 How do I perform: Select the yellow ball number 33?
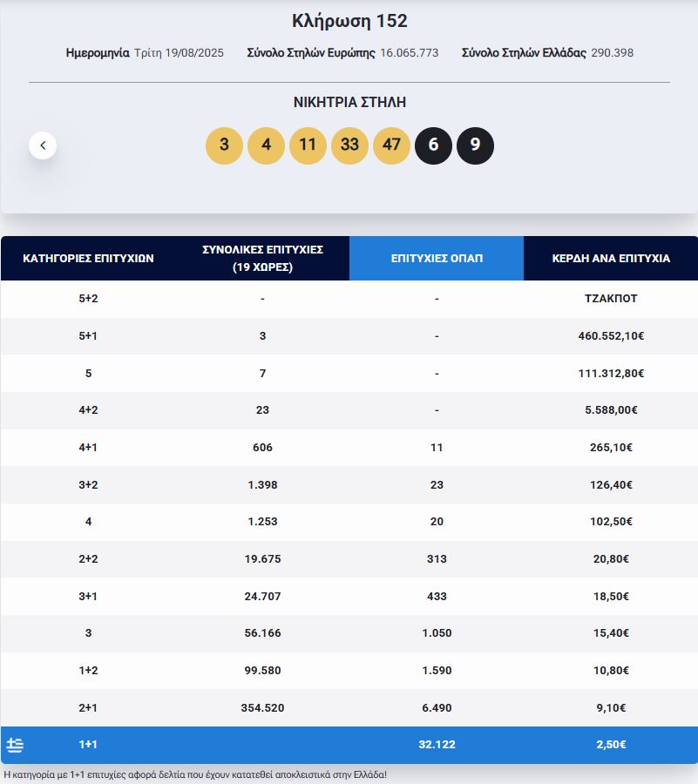coord(349,145)
